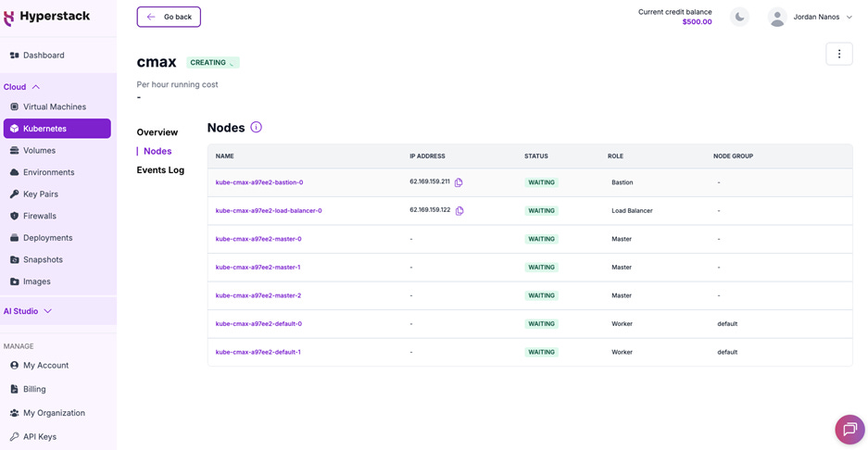Select the Nodes tab
Screen dimensions: 868x450
(x=157, y=151)
